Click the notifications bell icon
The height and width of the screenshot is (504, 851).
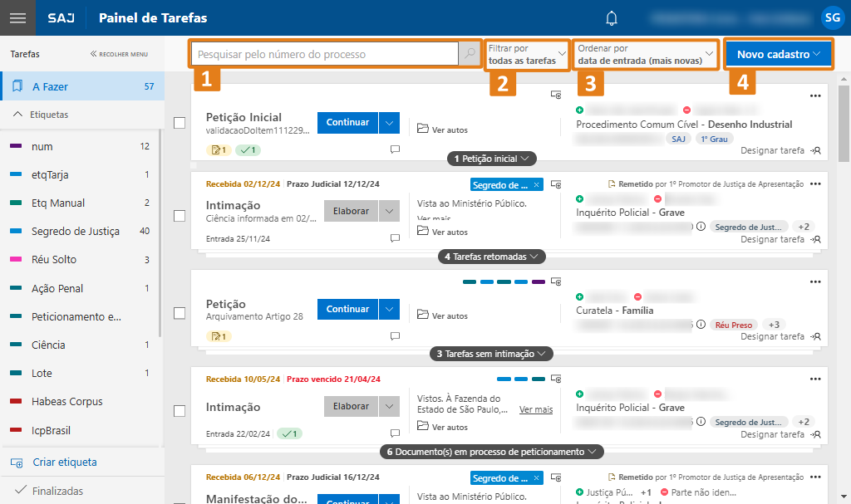(612, 18)
